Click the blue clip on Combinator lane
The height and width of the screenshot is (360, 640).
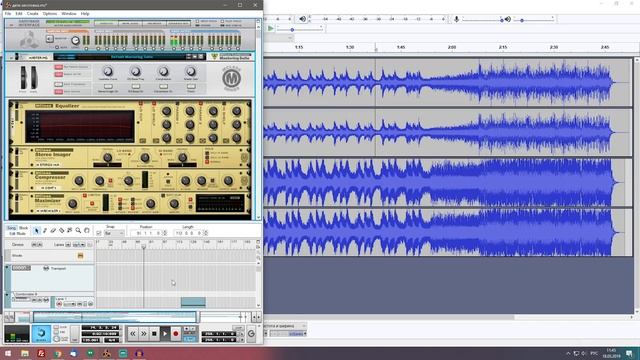tap(193, 302)
